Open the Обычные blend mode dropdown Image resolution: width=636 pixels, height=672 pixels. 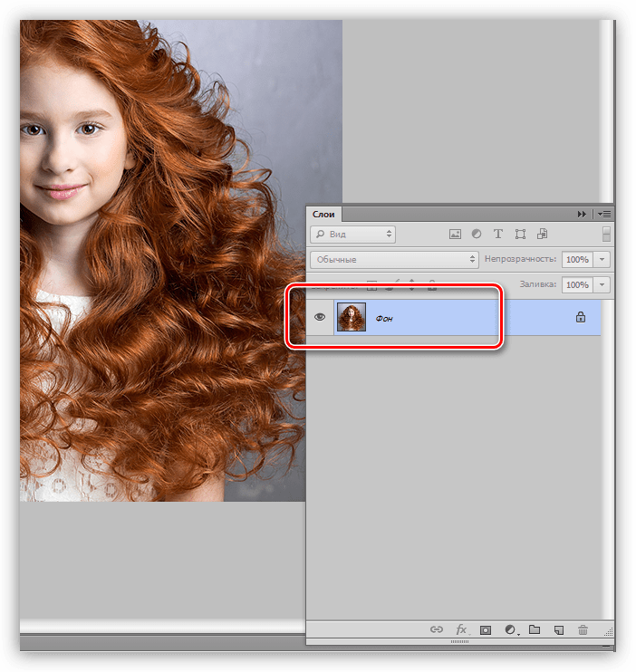click(394, 260)
